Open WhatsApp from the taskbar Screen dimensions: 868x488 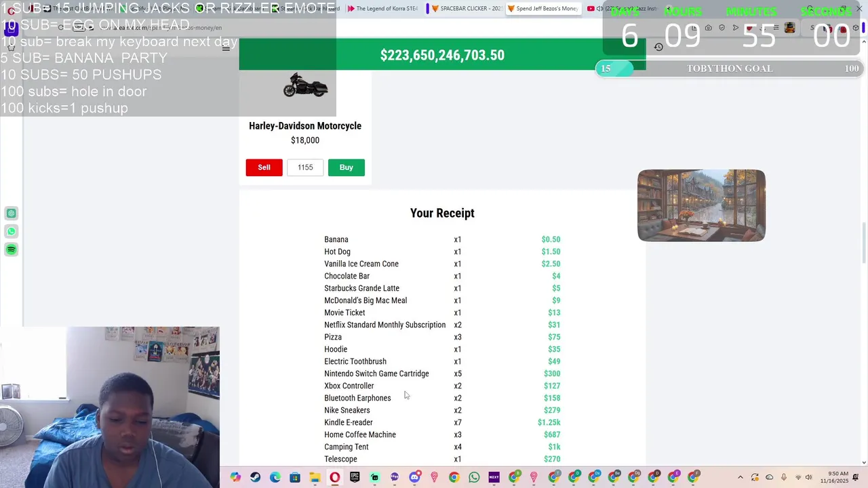pyautogui.click(x=474, y=477)
